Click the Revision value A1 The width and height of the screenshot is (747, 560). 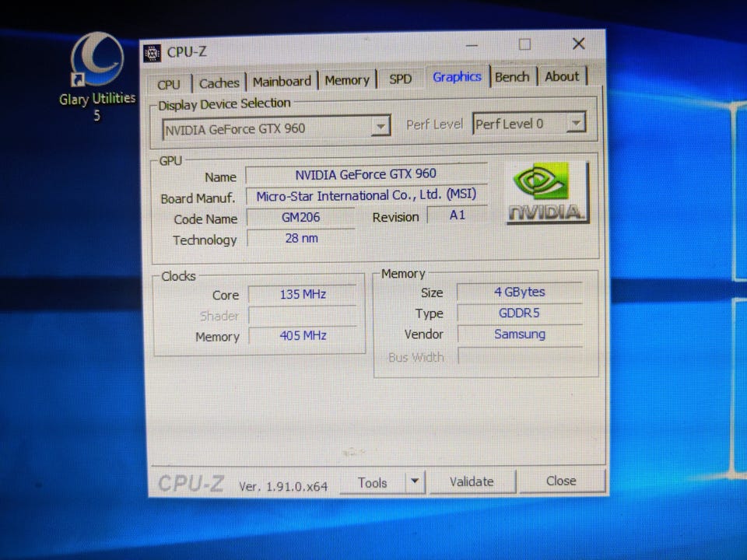(458, 215)
